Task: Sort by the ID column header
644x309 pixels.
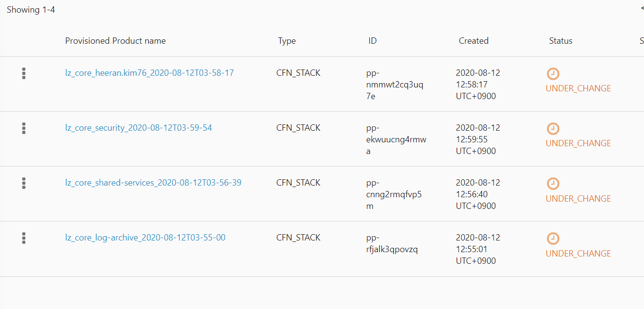Action: (x=373, y=41)
